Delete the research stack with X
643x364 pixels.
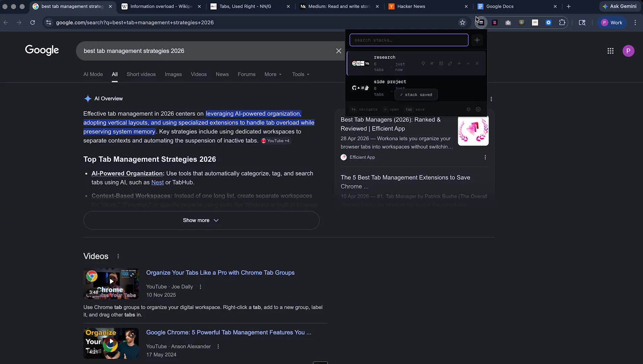[x=477, y=63]
